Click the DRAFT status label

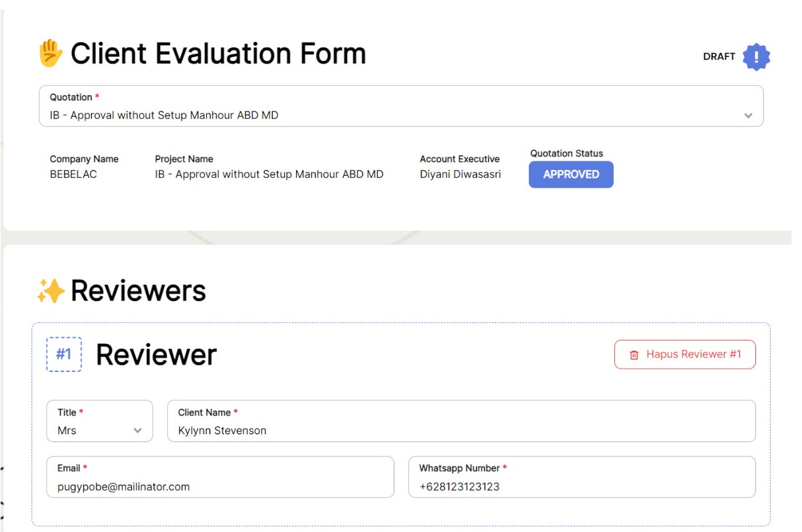[719, 56]
